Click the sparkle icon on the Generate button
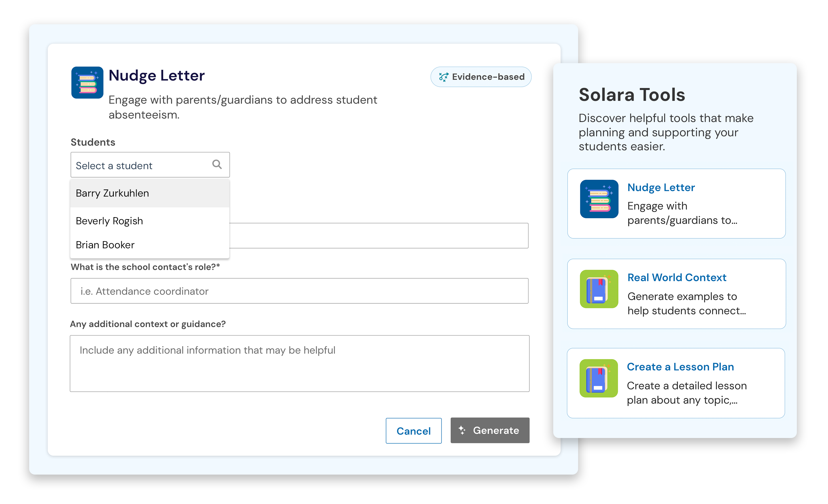This screenshot has height=504, width=828. [x=462, y=430]
